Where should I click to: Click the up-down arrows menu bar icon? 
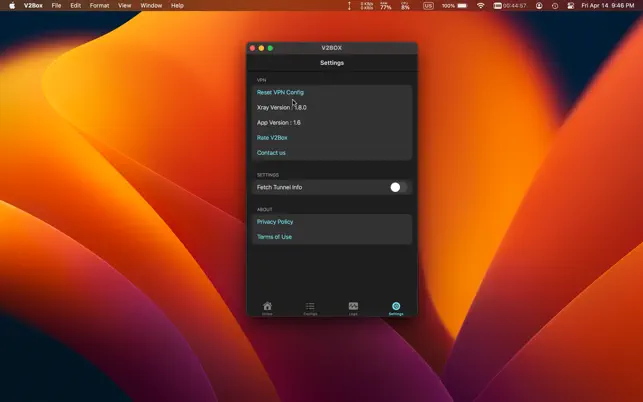coord(349,6)
